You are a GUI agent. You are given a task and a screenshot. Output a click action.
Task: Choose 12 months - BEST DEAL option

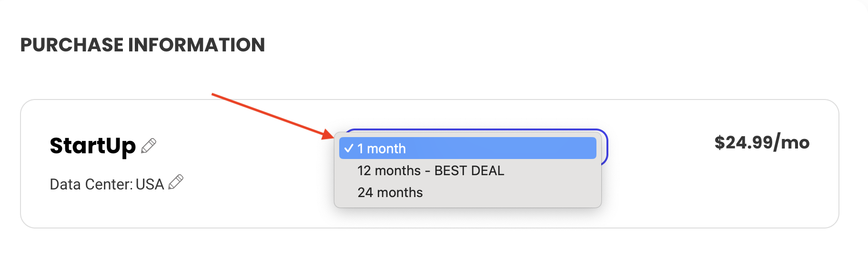[x=431, y=170]
